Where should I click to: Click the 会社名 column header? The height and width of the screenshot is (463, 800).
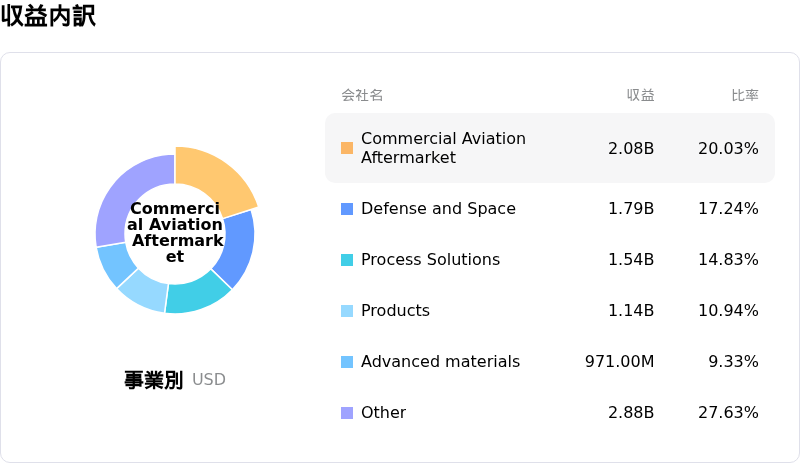click(x=362, y=95)
